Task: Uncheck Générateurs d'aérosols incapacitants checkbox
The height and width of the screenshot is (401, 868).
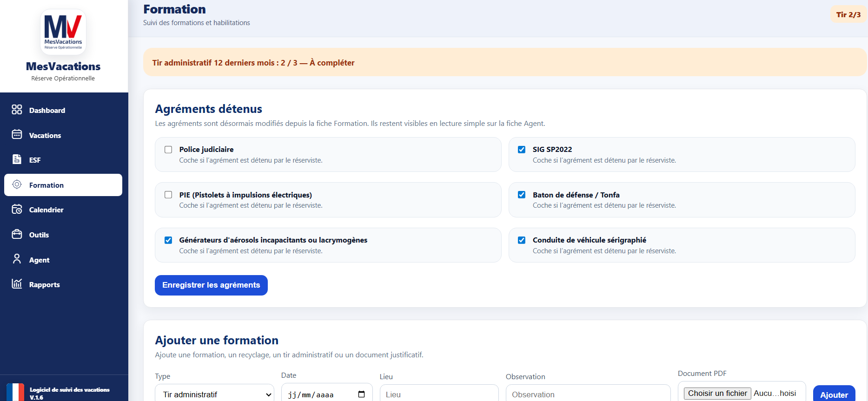Action: tap(168, 240)
